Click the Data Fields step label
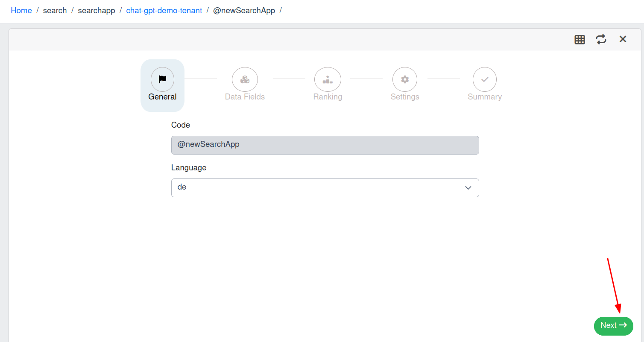Image resolution: width=644 pixels, height=342 pixels. point(245,97)
